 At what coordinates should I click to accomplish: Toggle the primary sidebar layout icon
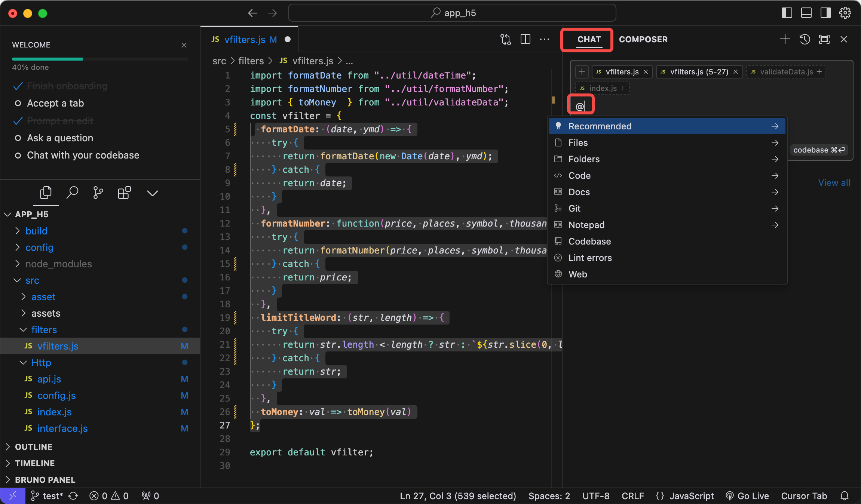pos(787,13)
